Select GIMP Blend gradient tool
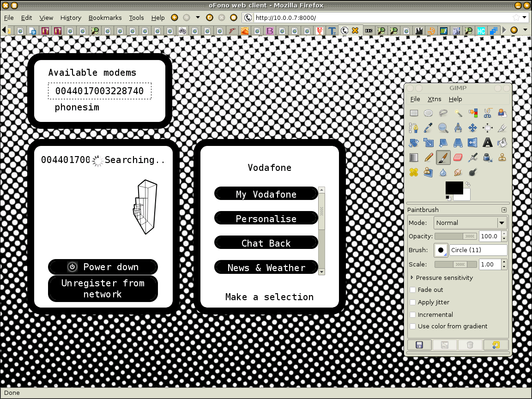This screenshot has height=399, width=532. pyautogui.click(x=414, y=157)
